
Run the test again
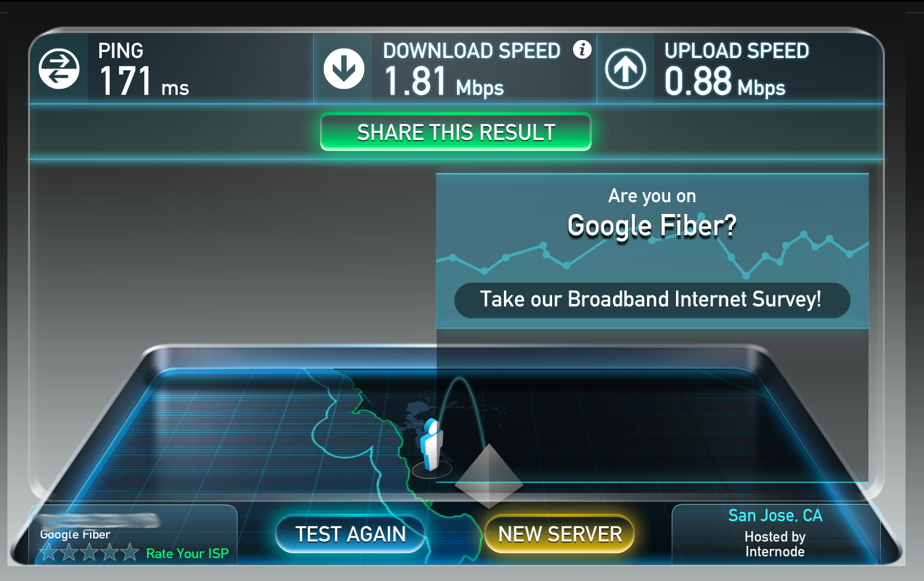(x=350, y=534)
